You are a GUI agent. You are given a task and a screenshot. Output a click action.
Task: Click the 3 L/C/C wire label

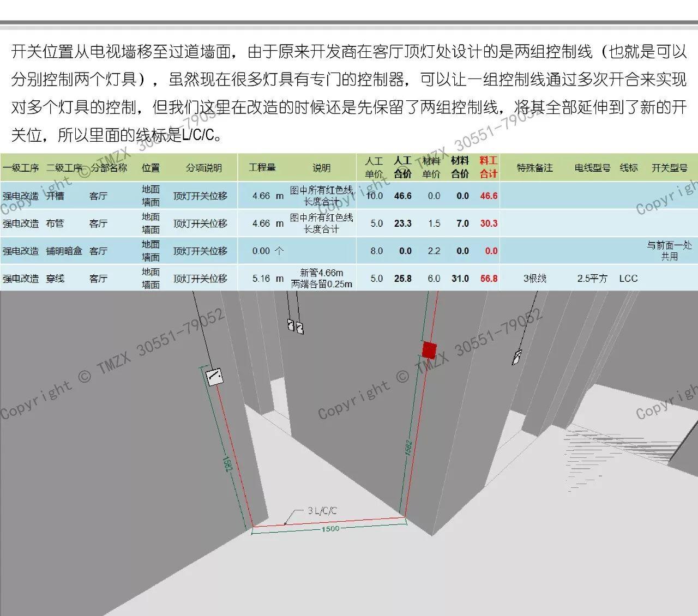point(322,511)
